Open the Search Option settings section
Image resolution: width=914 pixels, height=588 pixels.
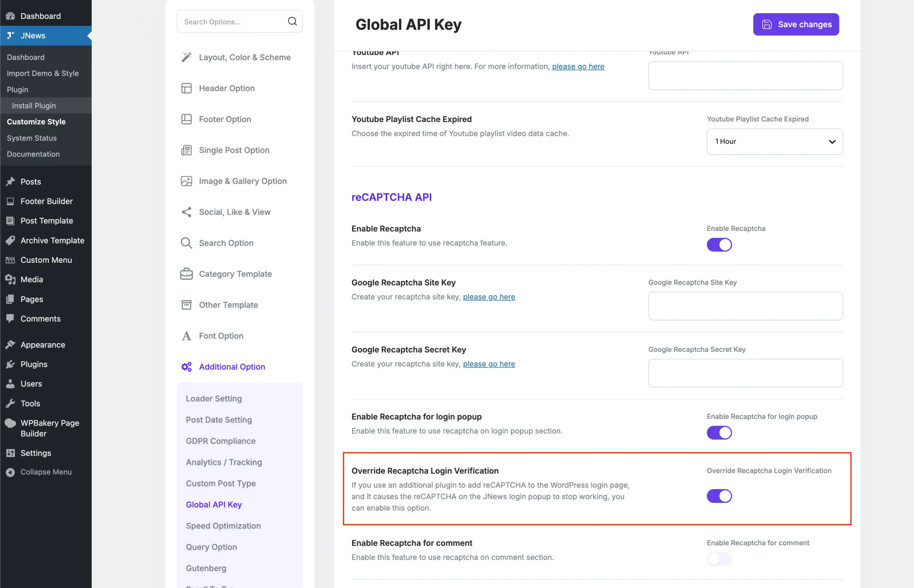(x=226, y=243)
